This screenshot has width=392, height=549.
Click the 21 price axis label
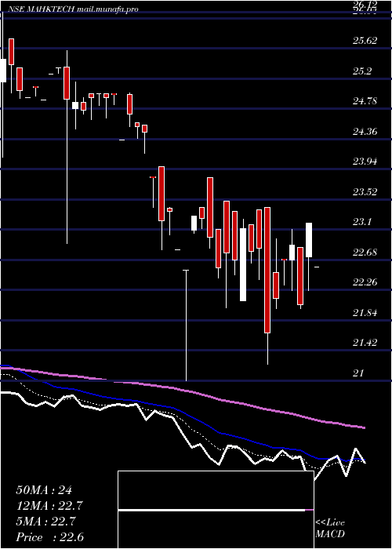(359, 373)
